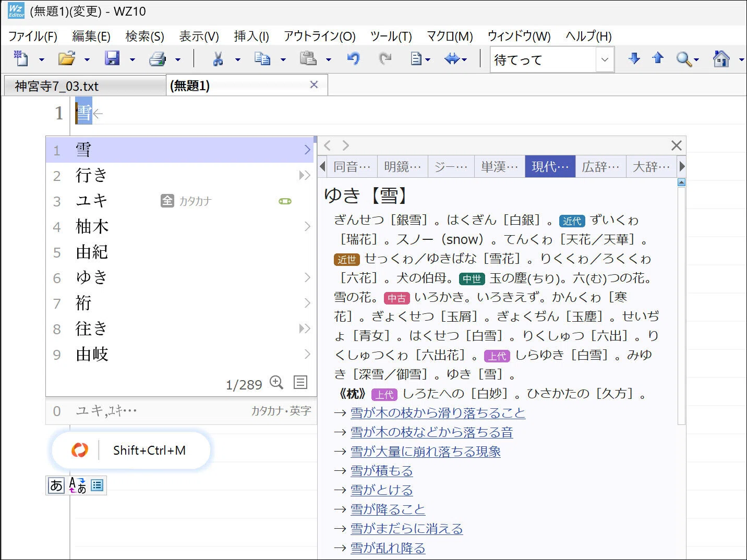The height and width of the screenshot is (560, 747).
Task: Click the Redo arrow icon
Action: click(x=385, y=58)
